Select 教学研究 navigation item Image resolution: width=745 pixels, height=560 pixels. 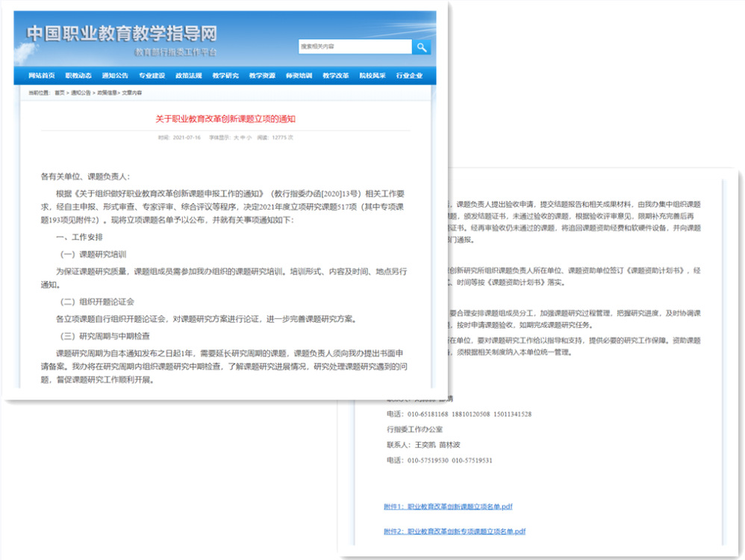coord(225,75)
